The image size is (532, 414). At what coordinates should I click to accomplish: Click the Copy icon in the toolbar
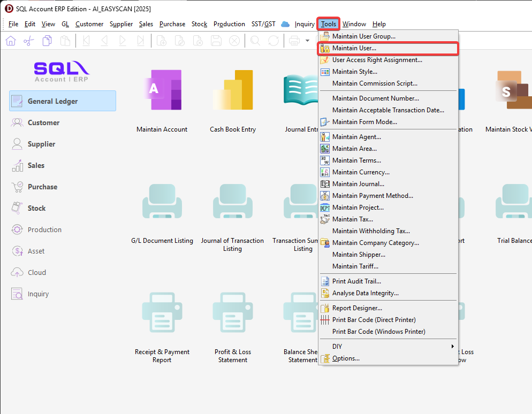click(47, 41)
